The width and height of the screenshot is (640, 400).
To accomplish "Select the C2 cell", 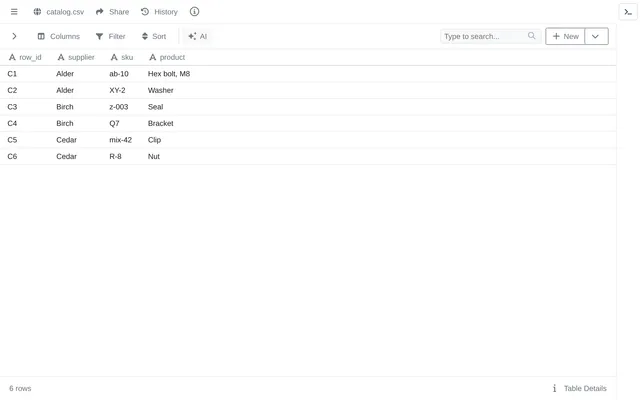I will coord(12,90).
